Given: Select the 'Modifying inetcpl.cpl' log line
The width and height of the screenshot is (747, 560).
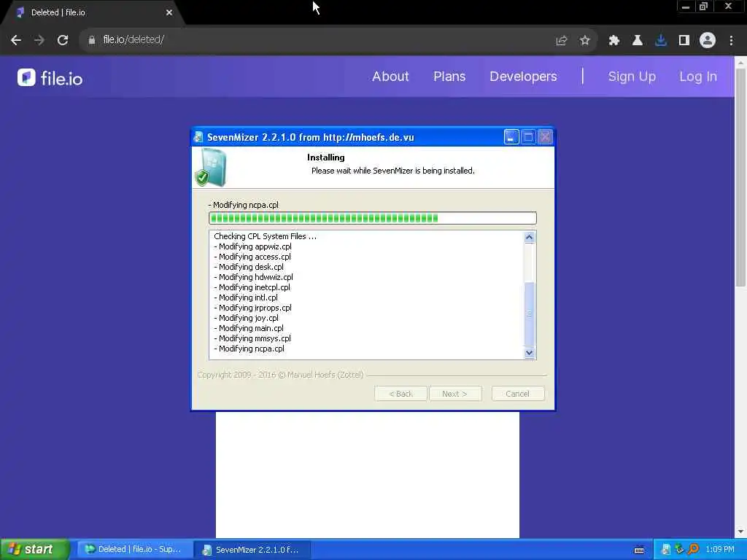Looking at the screenshot, I should (x=252, y=287).
